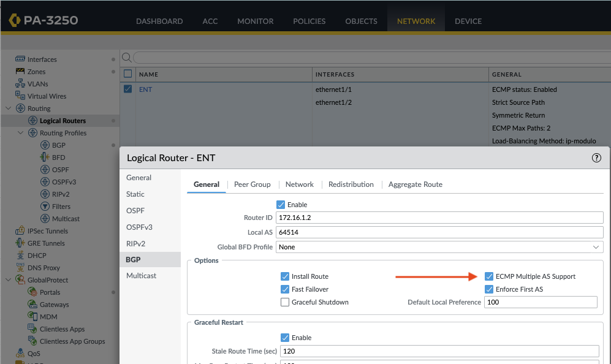611x364 pixels.
Task: Click the DNS Proxy icon
Action: coord(20,268)
